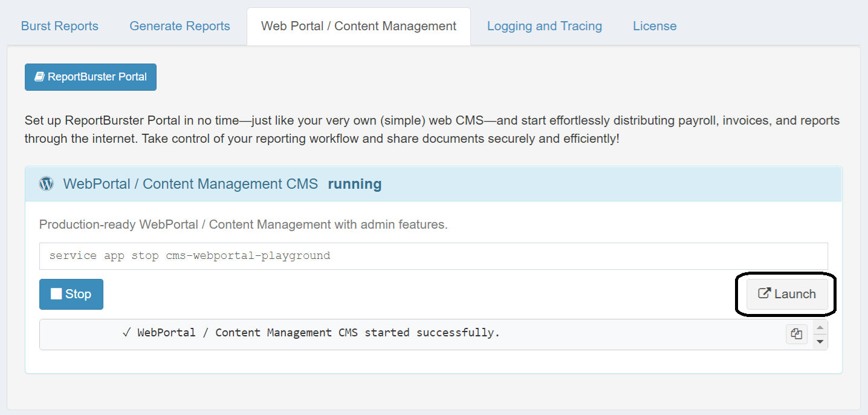Click the WordPress logo in the panel header

(x=47, y=184)
